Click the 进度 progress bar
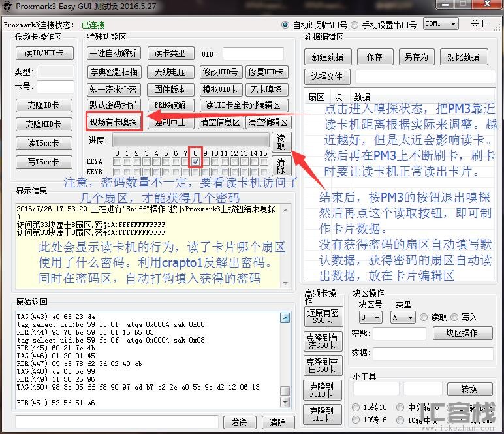This screenshot has width=504, height=434. point(191,140)
